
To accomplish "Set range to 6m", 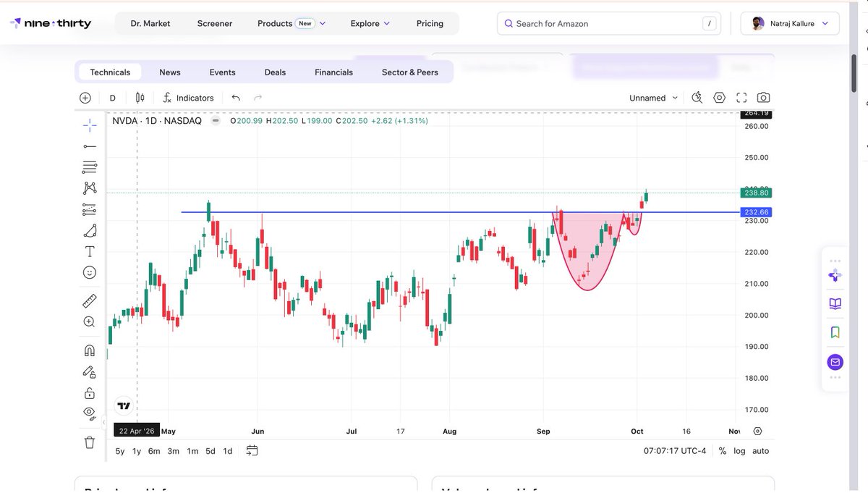I will [x=154, y=451].
